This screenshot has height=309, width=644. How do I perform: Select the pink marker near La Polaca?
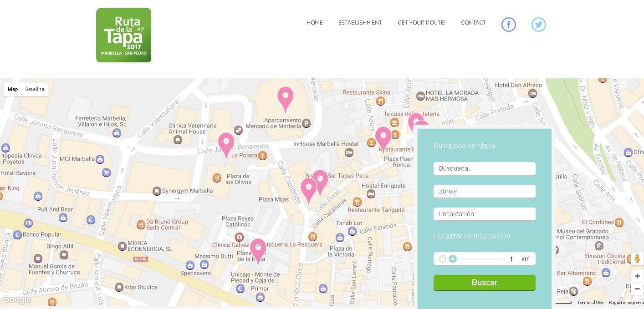226,143
